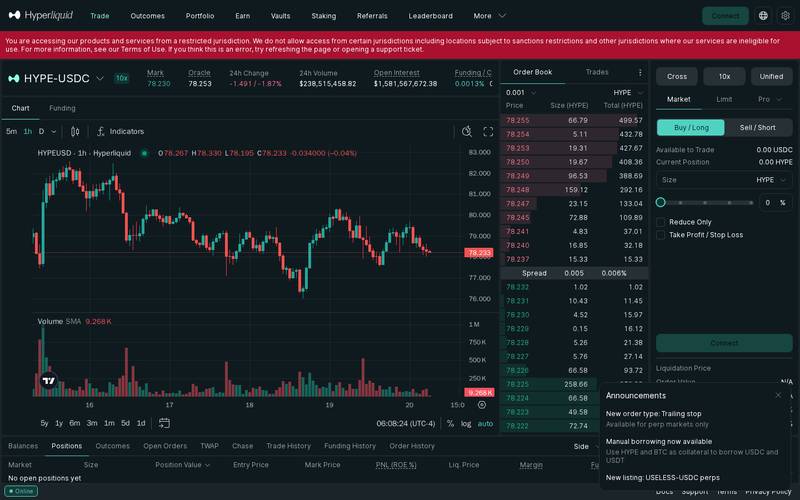Toggle log scale on chart

pos(466,423)
